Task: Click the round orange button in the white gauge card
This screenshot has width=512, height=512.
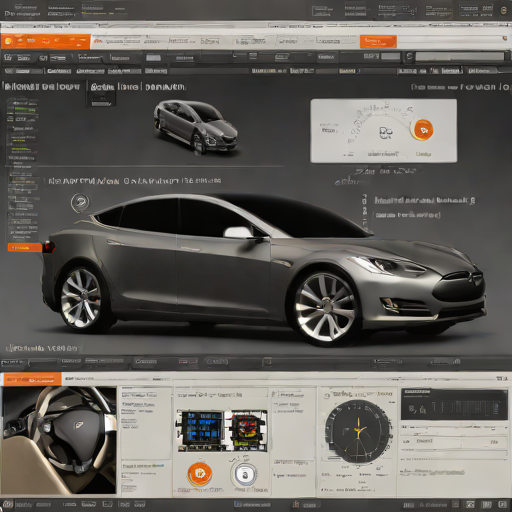Action: [422, 129]
